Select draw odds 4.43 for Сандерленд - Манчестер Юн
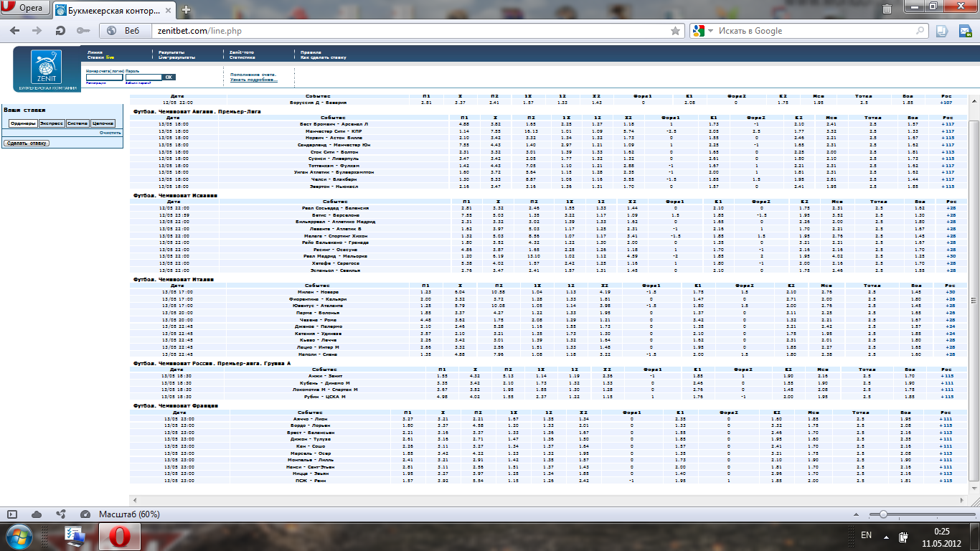 (495, 145)
